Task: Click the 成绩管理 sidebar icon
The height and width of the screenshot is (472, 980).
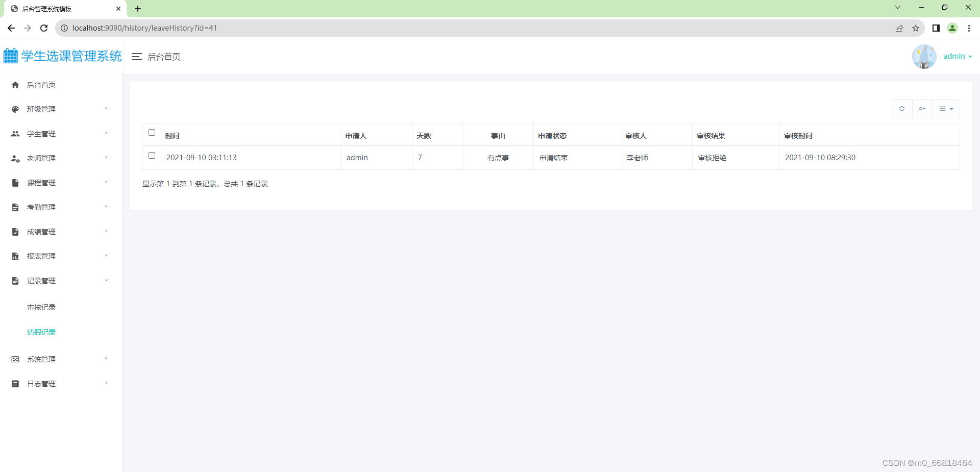Action: (15, 231)
